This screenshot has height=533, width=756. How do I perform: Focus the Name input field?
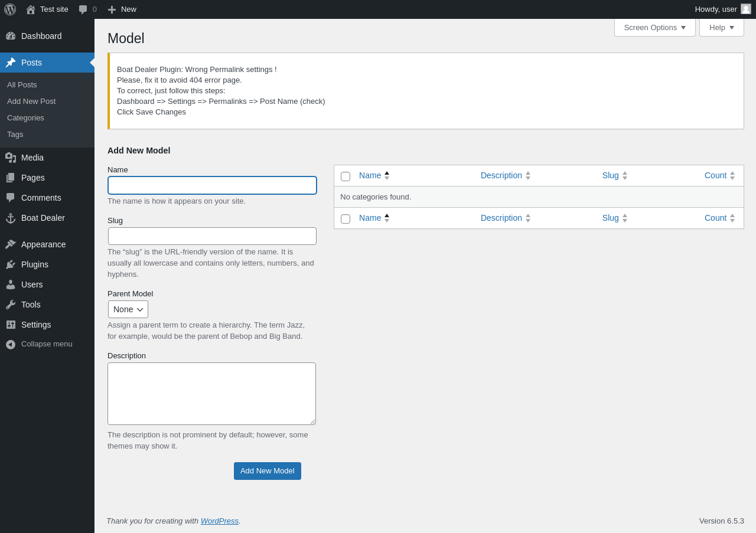[212, 185]
